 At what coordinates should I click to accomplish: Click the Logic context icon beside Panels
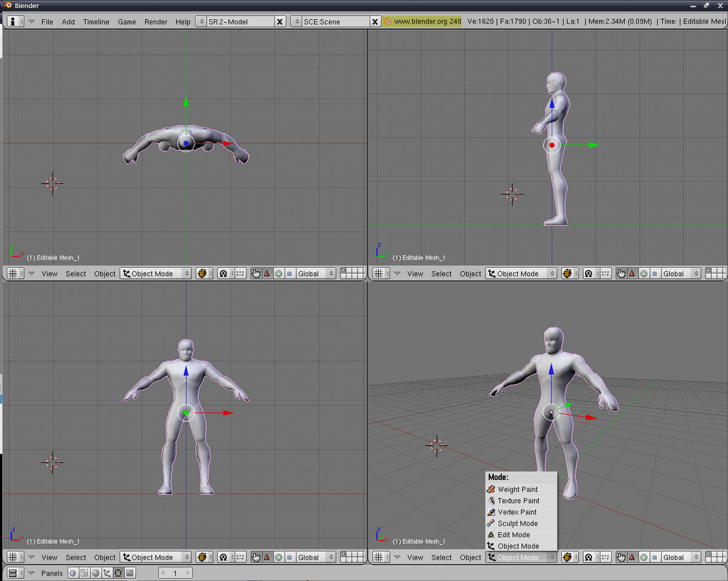[x=73, y=573]
